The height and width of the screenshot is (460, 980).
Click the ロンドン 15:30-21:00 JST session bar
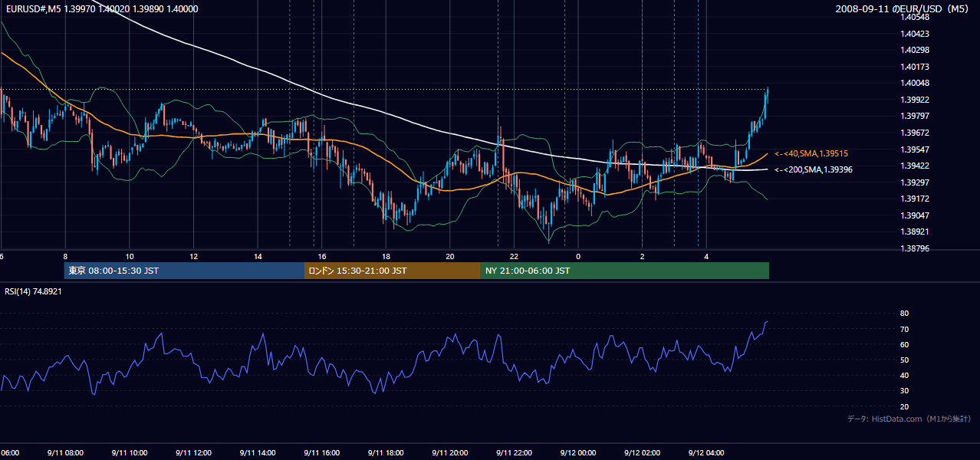pos(393,271)
